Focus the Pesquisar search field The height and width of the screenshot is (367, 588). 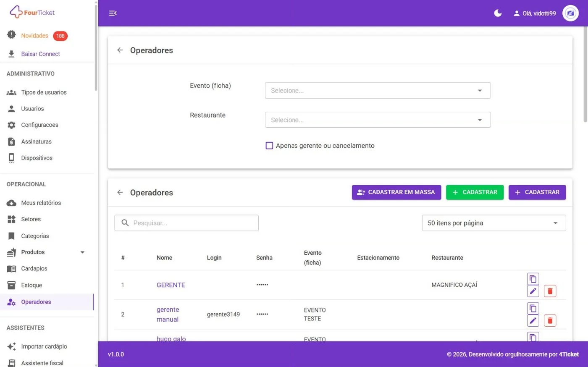pos(186,223)
